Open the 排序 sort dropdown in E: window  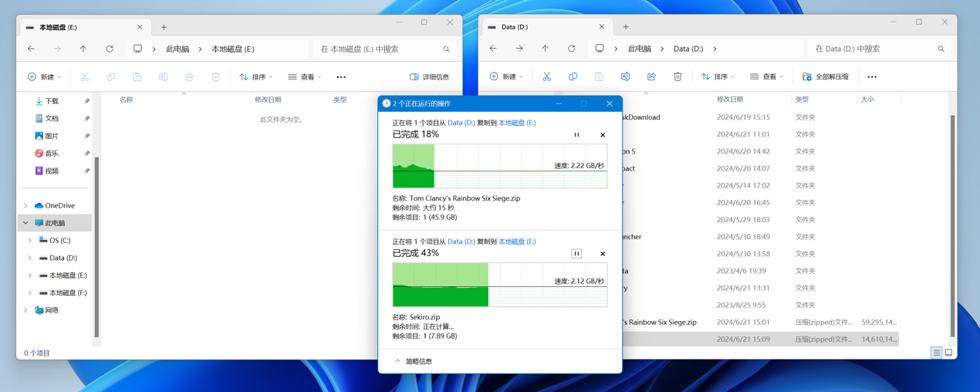click(x=256, y=77)
